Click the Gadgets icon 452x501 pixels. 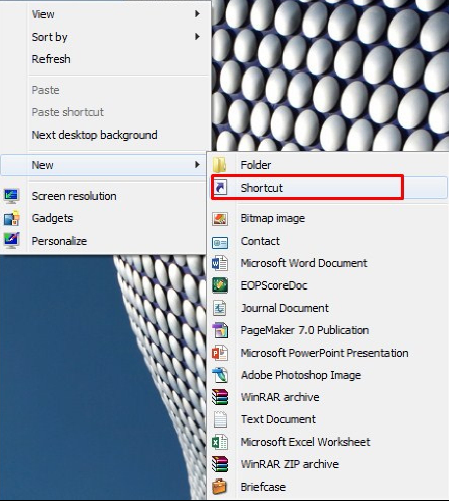click(12, 218)
